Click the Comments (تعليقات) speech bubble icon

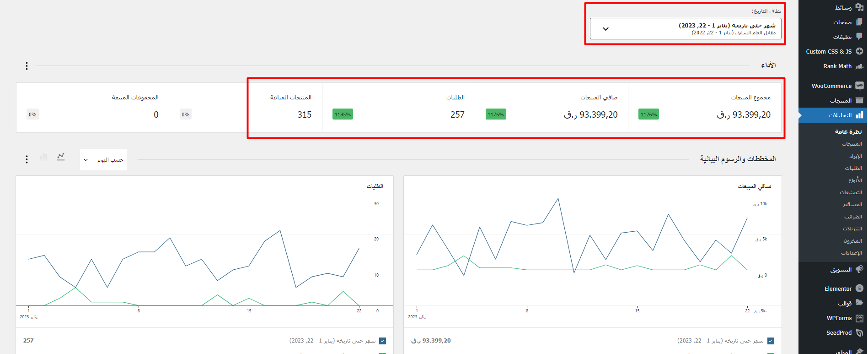point(859,37)
